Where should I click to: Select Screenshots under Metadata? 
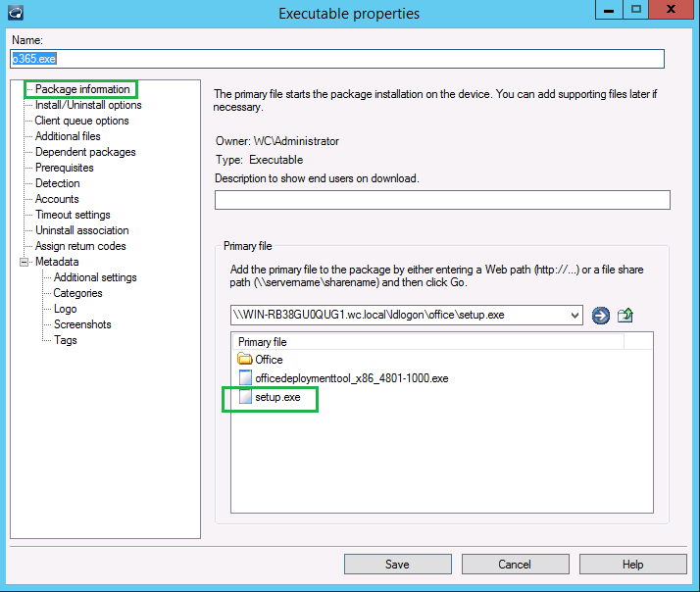point(82,324)
